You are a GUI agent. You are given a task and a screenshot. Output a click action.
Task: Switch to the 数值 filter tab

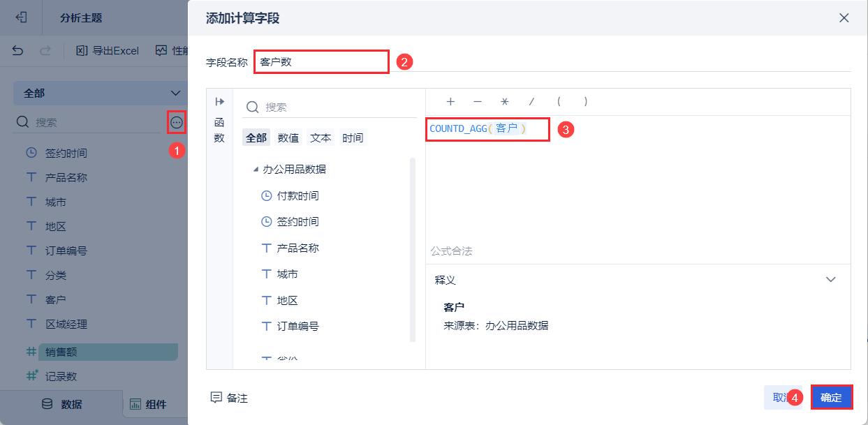(x=288, y=137)
